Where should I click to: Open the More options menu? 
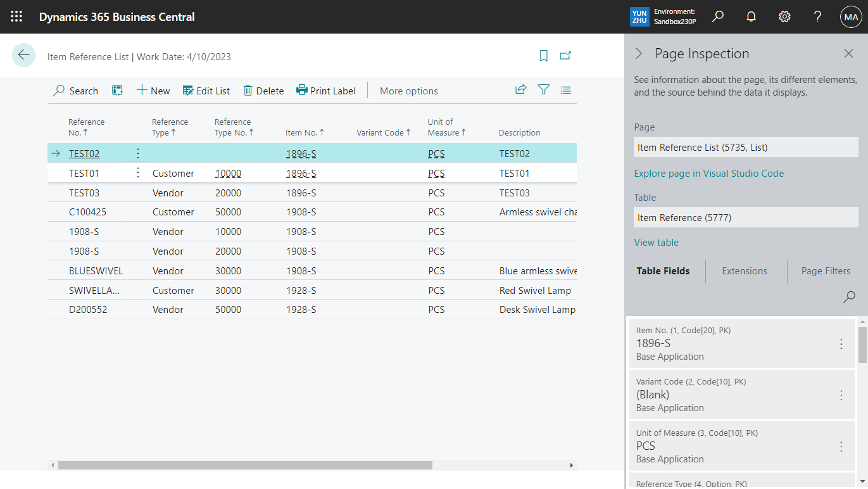[408, 91]
